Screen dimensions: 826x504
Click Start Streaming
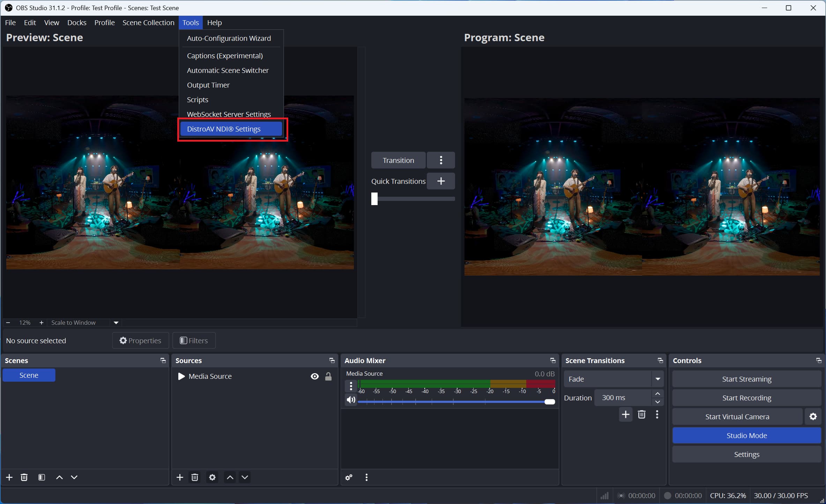(746, 379)
